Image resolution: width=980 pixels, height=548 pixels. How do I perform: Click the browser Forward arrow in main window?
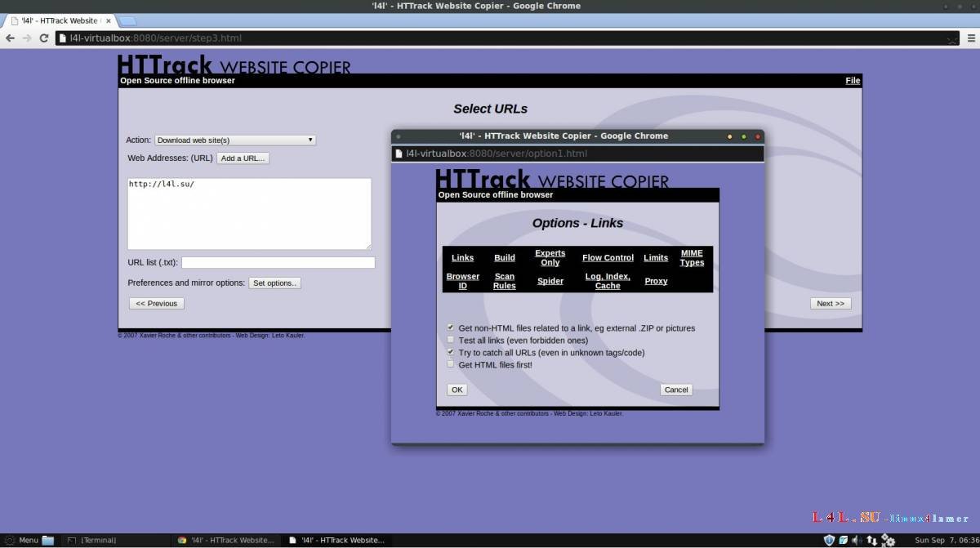point(26,38)
